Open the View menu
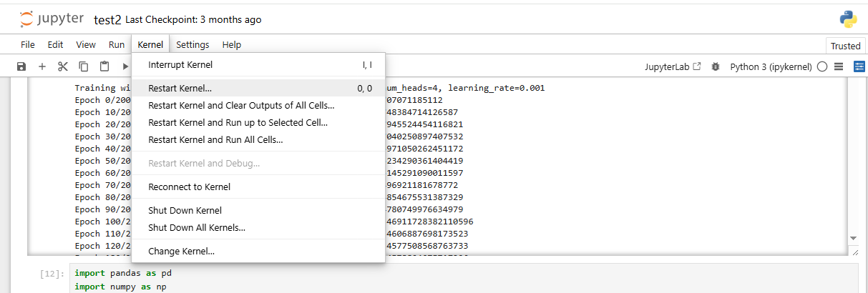The height and width of the screenshot is (293, 868). [86, 44]
